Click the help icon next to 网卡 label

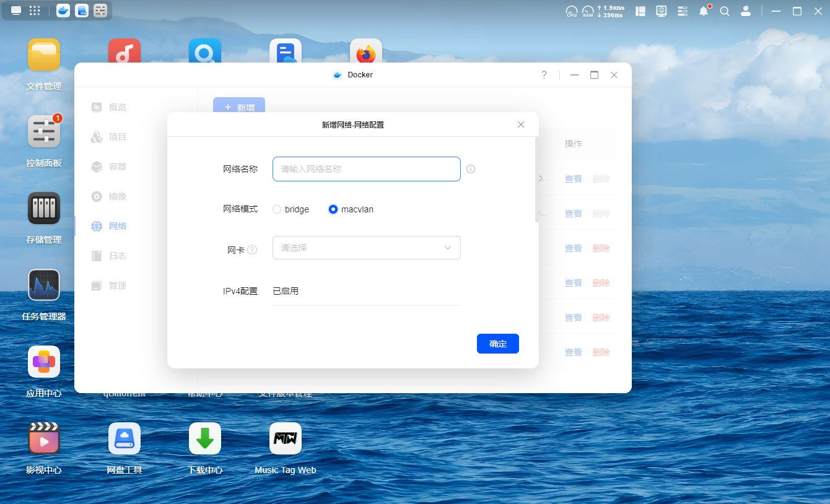click(x=252, y=250)
